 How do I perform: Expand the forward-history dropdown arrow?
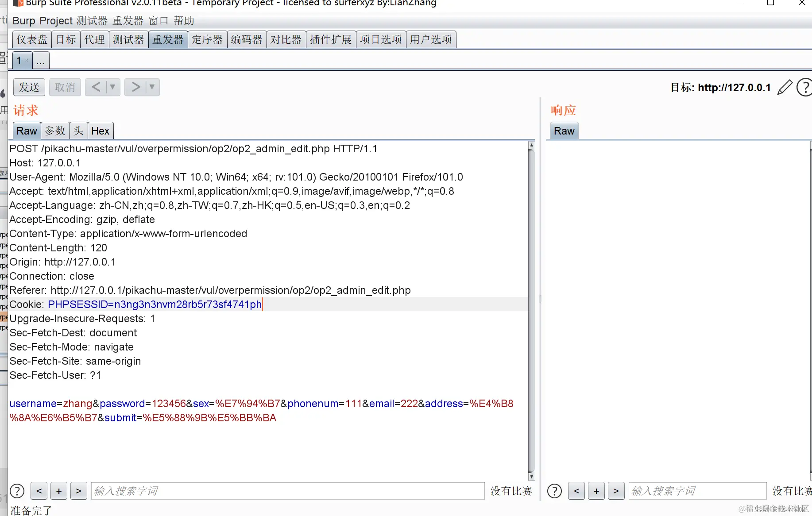coord(152,87)
